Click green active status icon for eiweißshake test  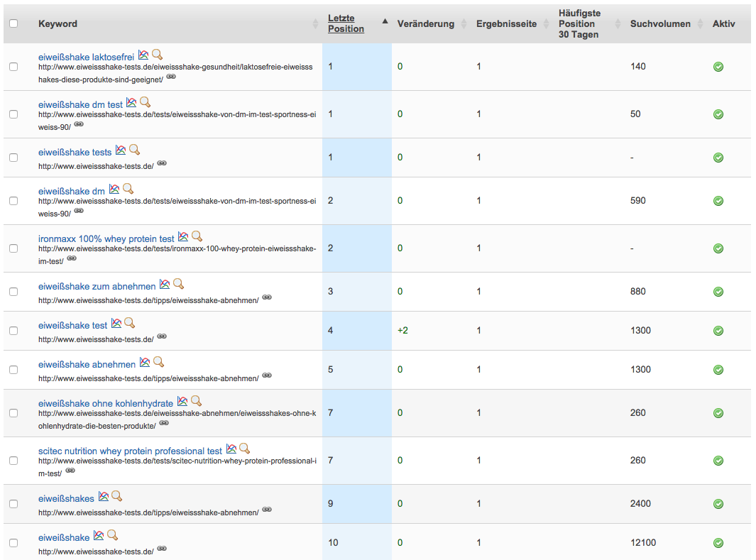[x=718, y=331]
